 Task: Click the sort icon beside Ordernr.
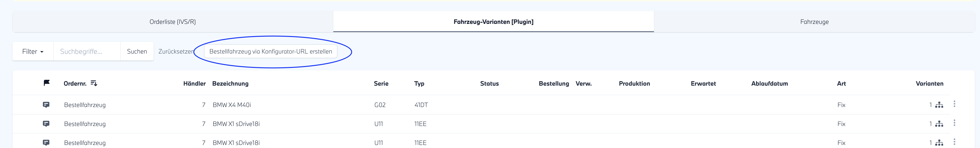(94, 83)
